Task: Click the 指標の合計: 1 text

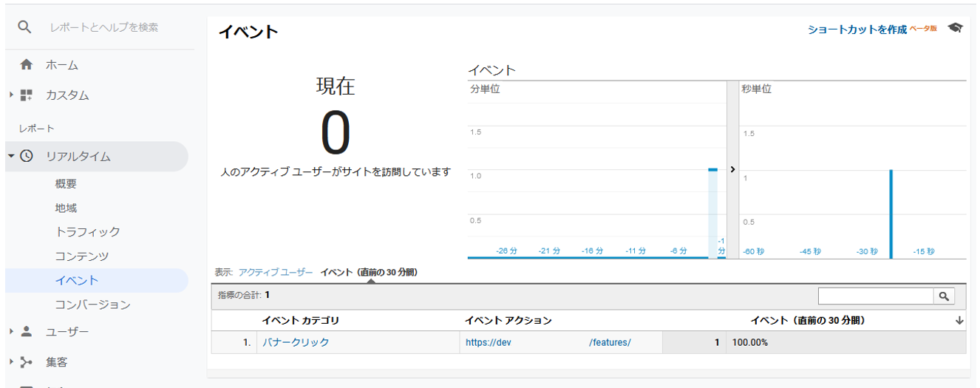Action: pyautogui.click(x=244, y=295)
